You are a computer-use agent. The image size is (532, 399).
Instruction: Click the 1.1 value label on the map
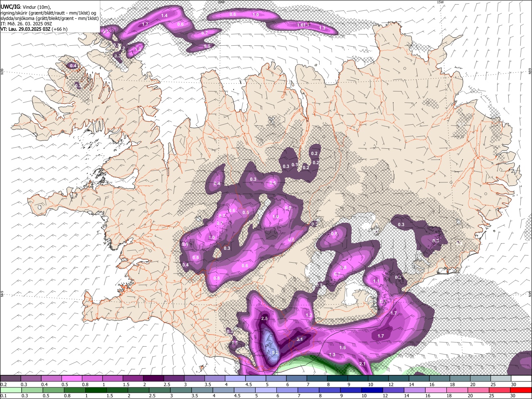click(x=376, y=281)
